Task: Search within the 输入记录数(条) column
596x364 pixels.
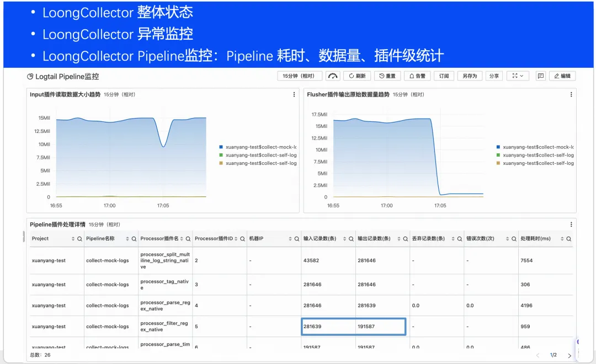Action: click(351, 239)
